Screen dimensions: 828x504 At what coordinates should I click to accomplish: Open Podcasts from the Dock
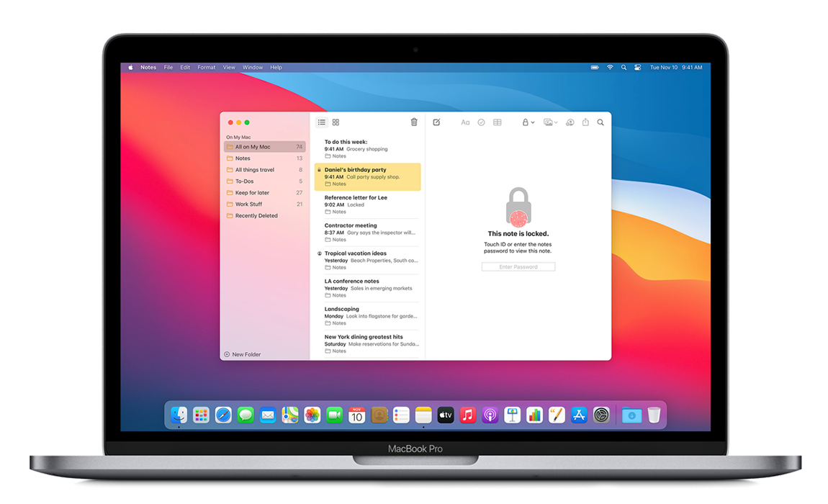(x=490, y=415)
